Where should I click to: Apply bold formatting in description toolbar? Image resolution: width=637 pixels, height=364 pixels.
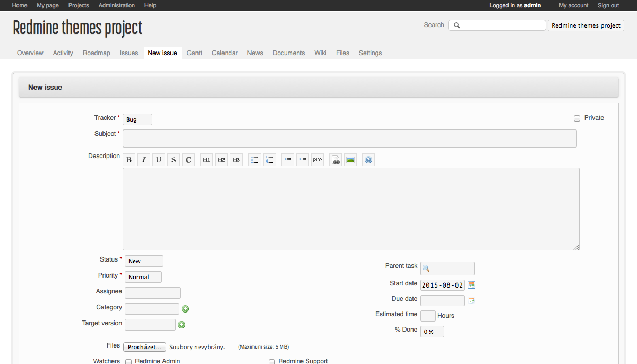[x=129, y=160]
